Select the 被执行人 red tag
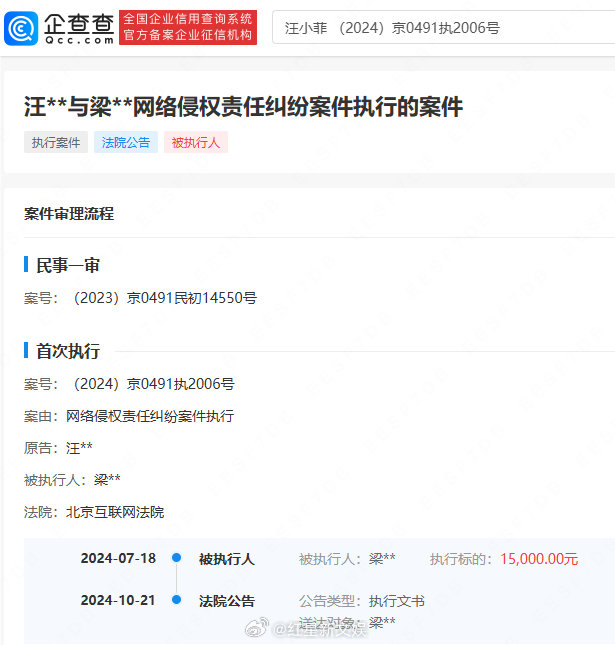This screenshot has width=615, height=645. [x=196, y=142]
